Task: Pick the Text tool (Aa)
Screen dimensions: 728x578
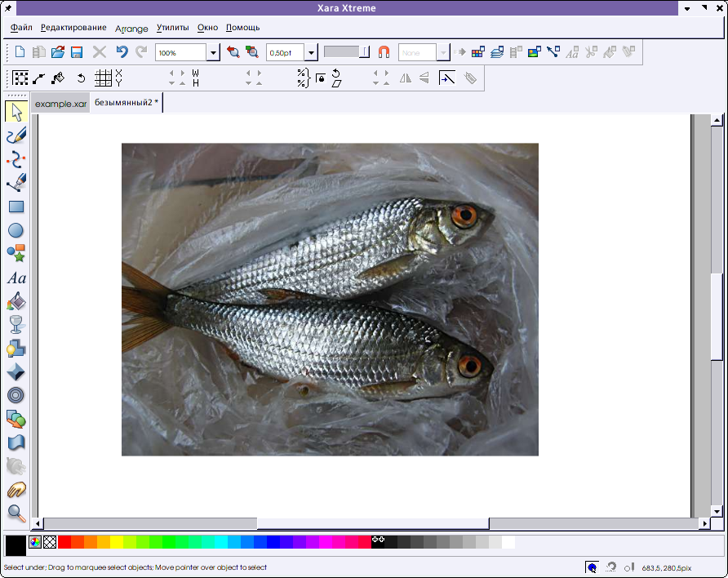Action: point(16,278)
